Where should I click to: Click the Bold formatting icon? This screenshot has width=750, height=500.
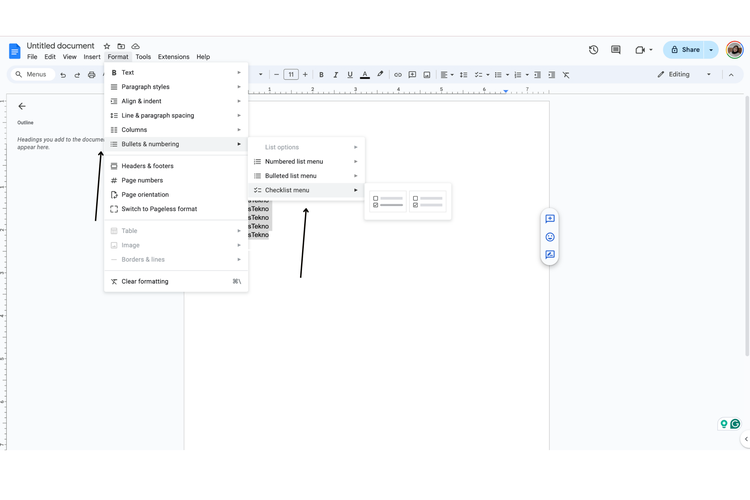pos(321,75)
